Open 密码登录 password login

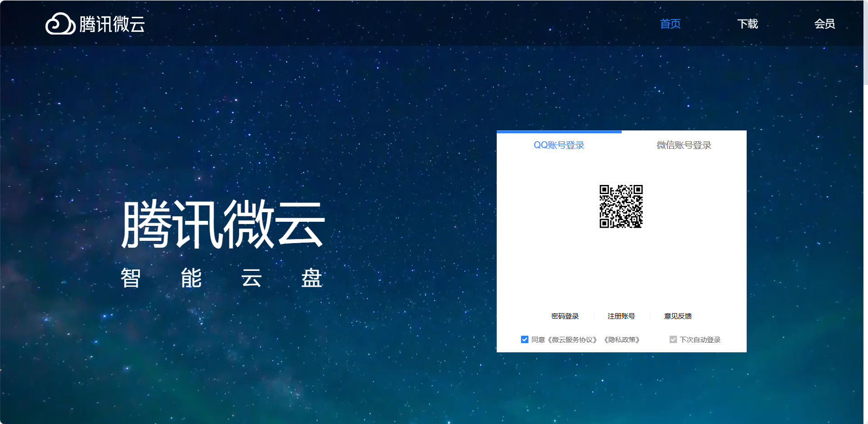(x=565, y=316)
